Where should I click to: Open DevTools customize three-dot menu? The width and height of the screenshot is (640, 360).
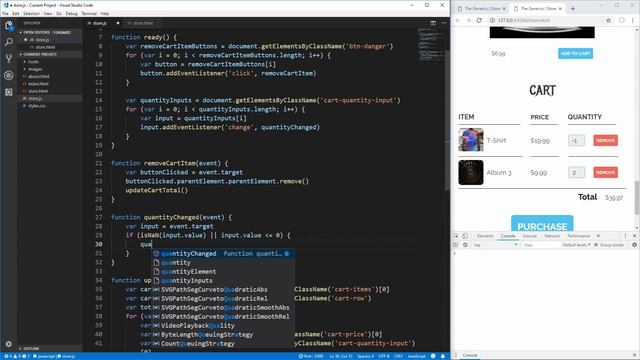[625, 236]
